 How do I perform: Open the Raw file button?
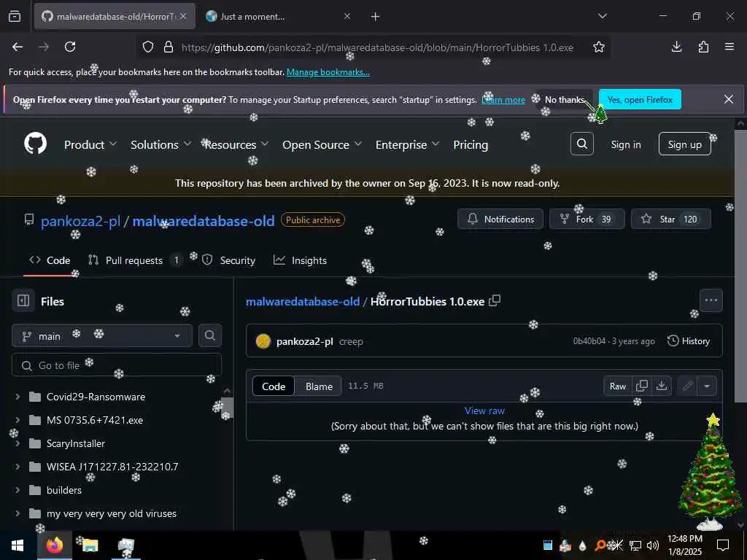tap(618, 386)
